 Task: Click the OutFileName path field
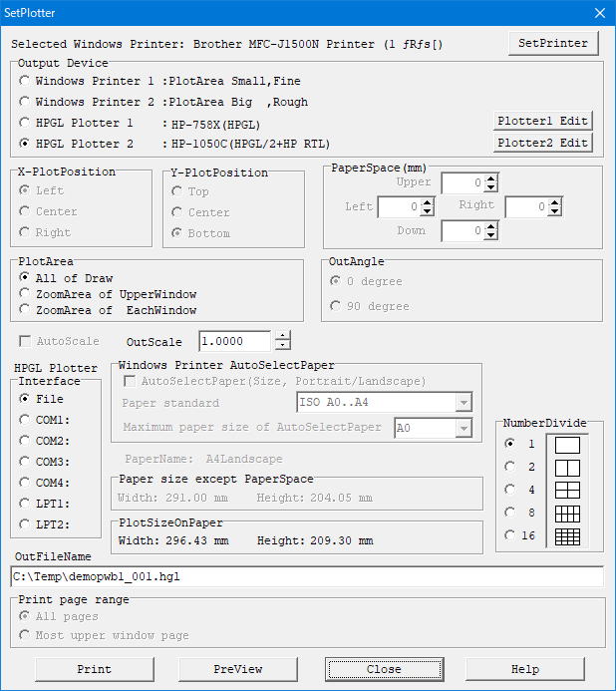coord(307,577)
